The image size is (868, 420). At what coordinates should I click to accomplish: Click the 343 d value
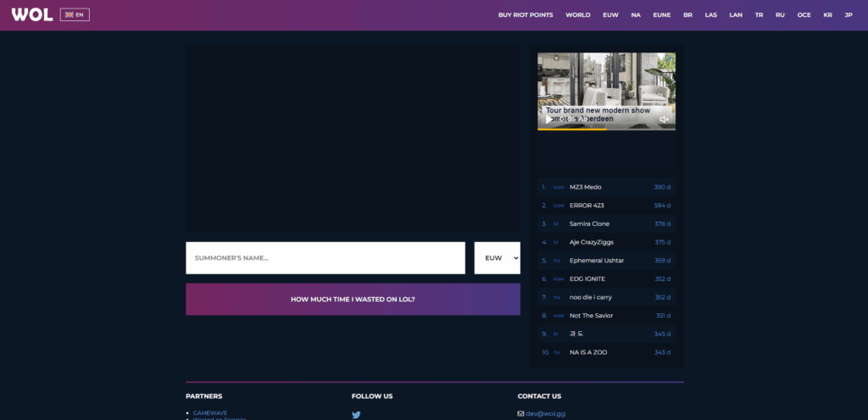tap(663, 352)
